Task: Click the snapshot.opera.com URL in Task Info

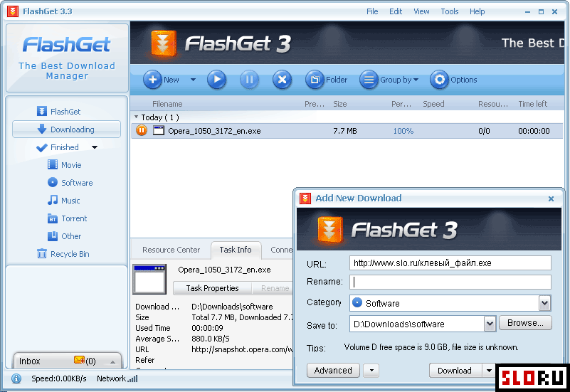Action: click(x=242, y=349)
